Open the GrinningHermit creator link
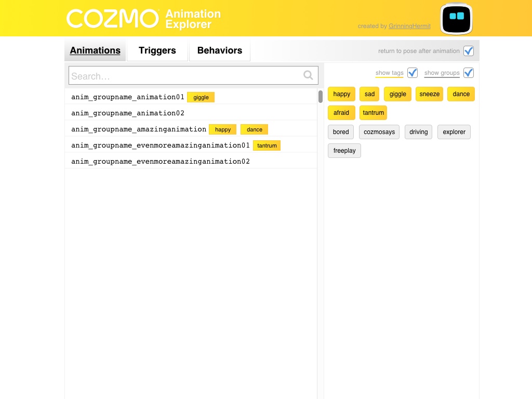This screenshot has width=532, height=399. [409, 26]
